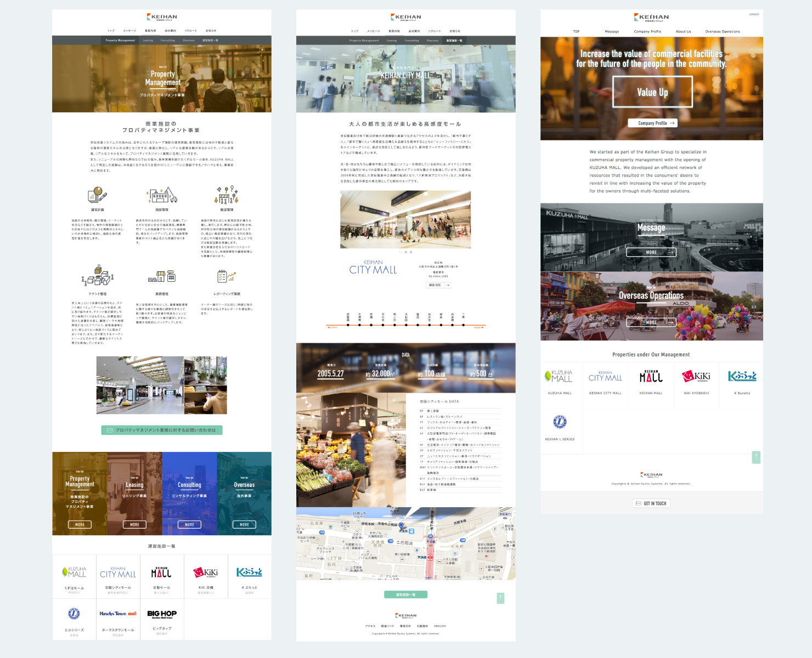Screen dimensions: 812x658
Task: Select Leasing sub-nav tab on left page
Action: (x=148, y=41)
